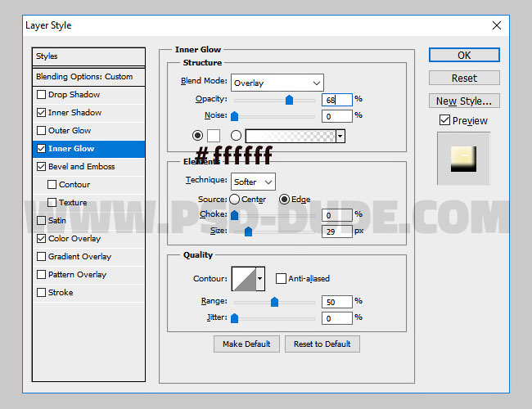Close the Layer Style dialog
532x409 pixels.
(x=497, y=25)
